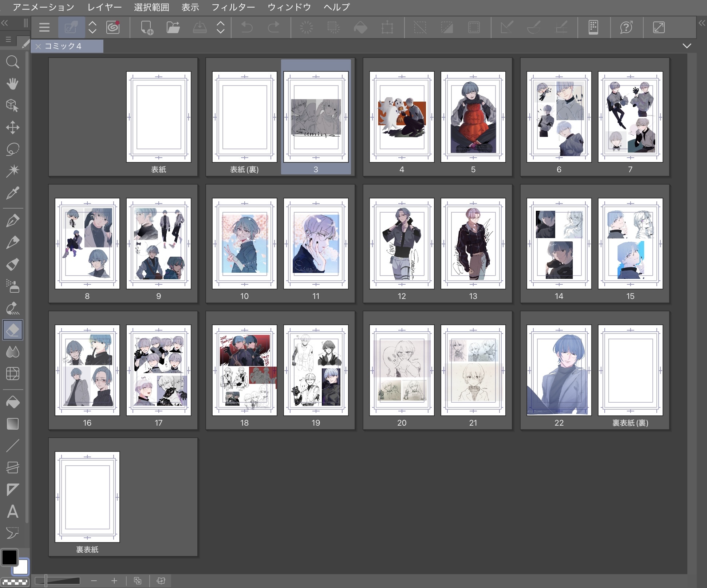Open the レイヤー menu

pyautogui.click(x=104, y=7)
